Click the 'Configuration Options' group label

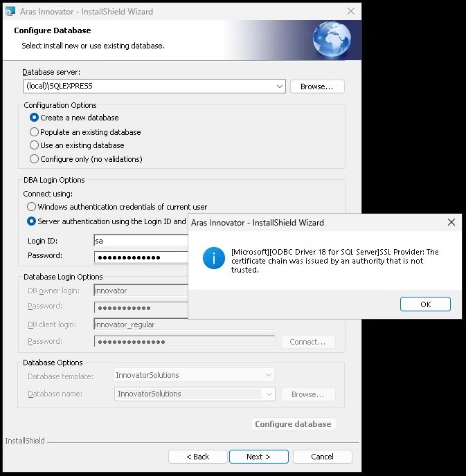tap(60, 105)
